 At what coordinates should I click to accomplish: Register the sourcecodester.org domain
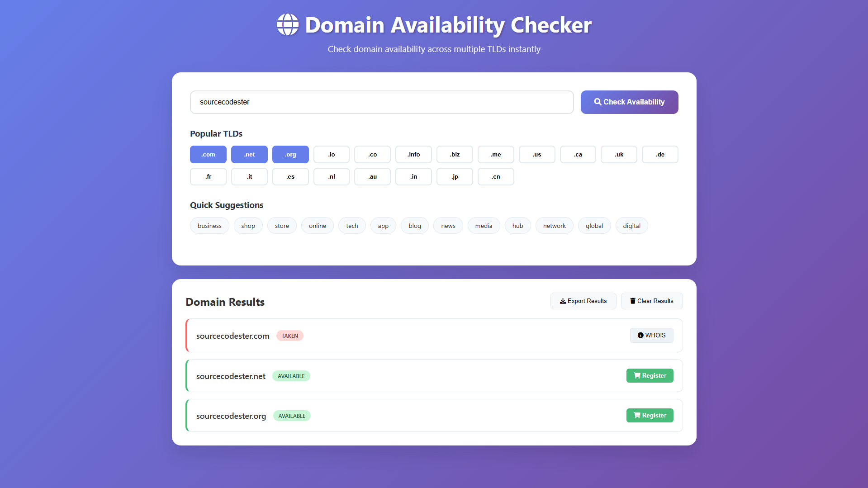650,416
